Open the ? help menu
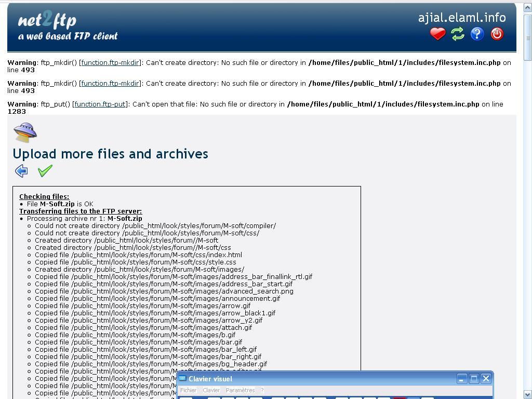 point(262,390)
